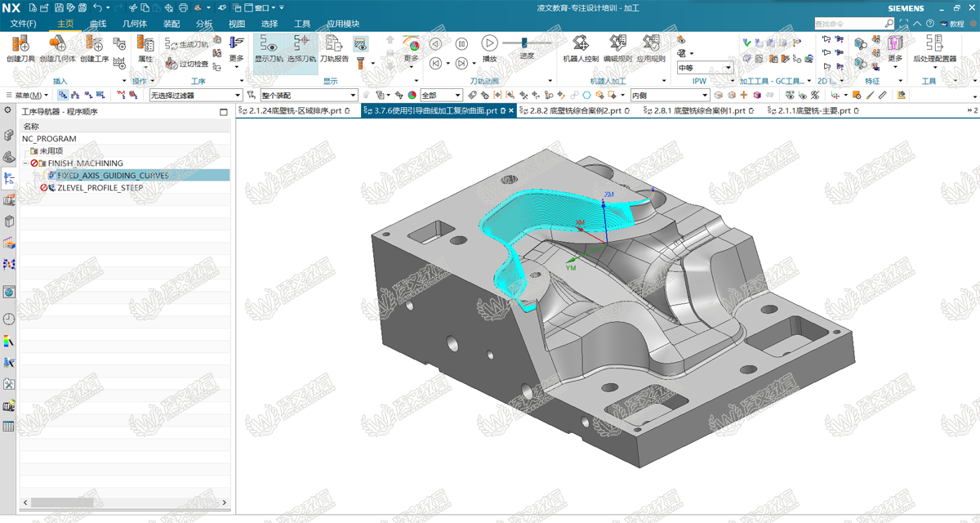Open the 窗口 window switch dropdown
This screenshot has width=980, height=523.
point(261,7)
